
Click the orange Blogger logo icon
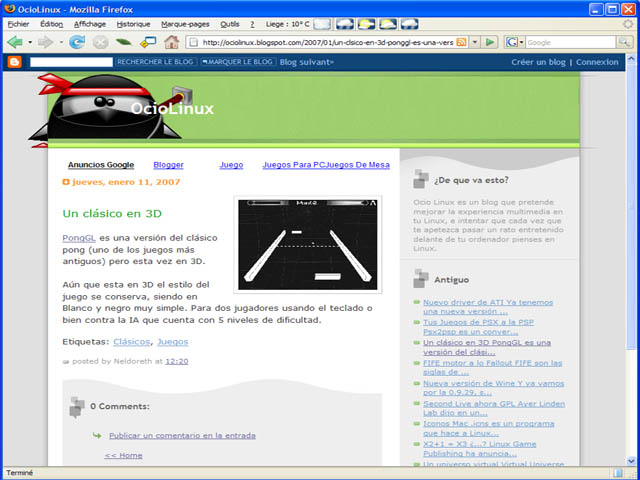pyautogui.click(x=14, y=62)
